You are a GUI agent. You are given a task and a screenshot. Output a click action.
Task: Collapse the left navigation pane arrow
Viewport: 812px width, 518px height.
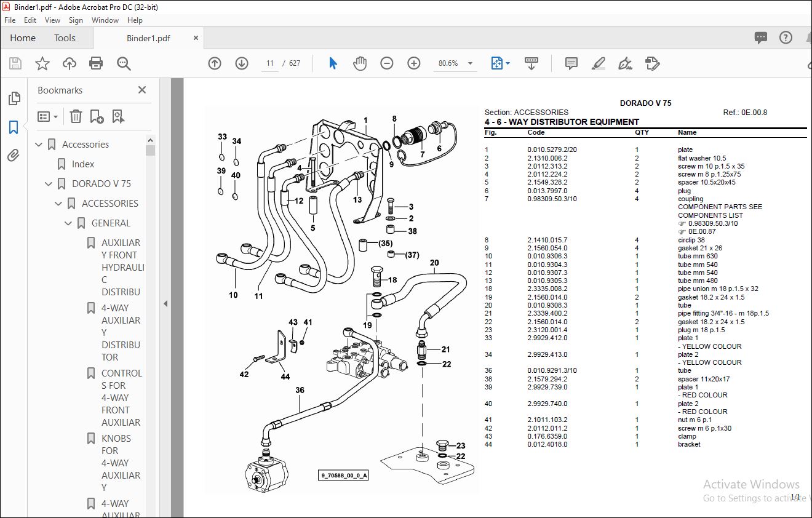click(x=165, y=303)
